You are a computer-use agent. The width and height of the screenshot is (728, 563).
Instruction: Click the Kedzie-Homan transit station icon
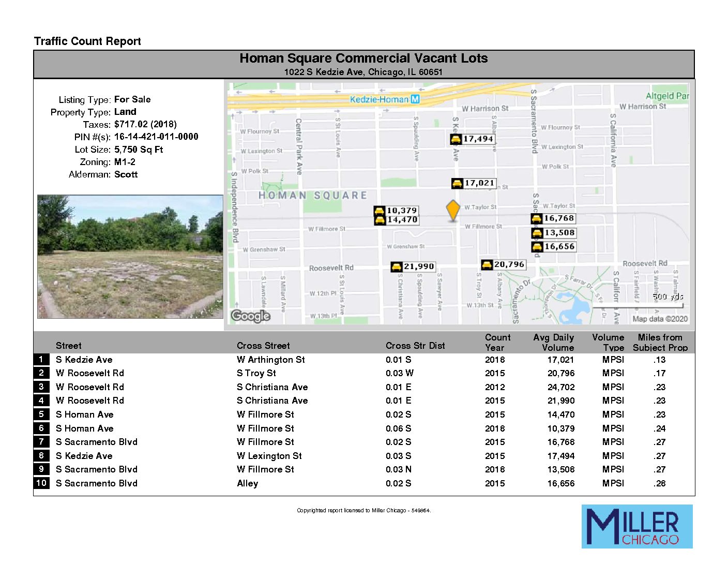click(415, 99)
